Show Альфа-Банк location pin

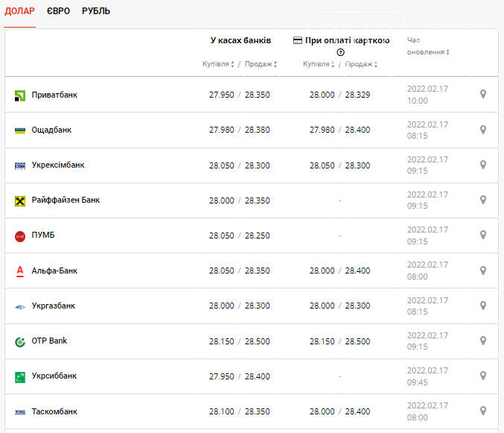483,271
